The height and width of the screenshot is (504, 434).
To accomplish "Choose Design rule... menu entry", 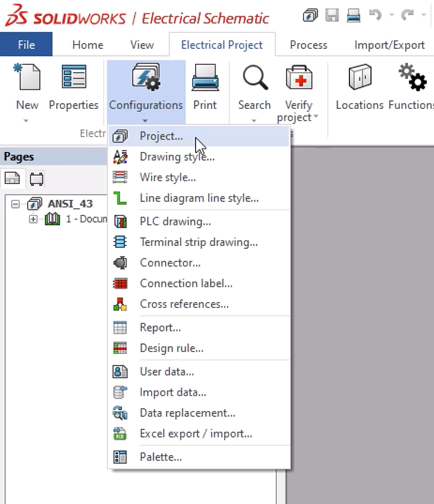I will 200,348.
